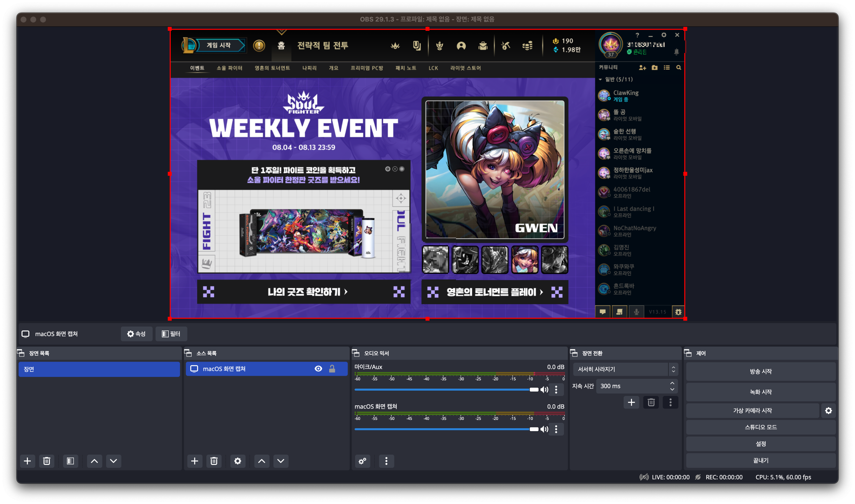This screenshot has width=855, height=504.
Task: Increase transition duration with up stepper
Action: pyautogui.click(x=672, y=383)
